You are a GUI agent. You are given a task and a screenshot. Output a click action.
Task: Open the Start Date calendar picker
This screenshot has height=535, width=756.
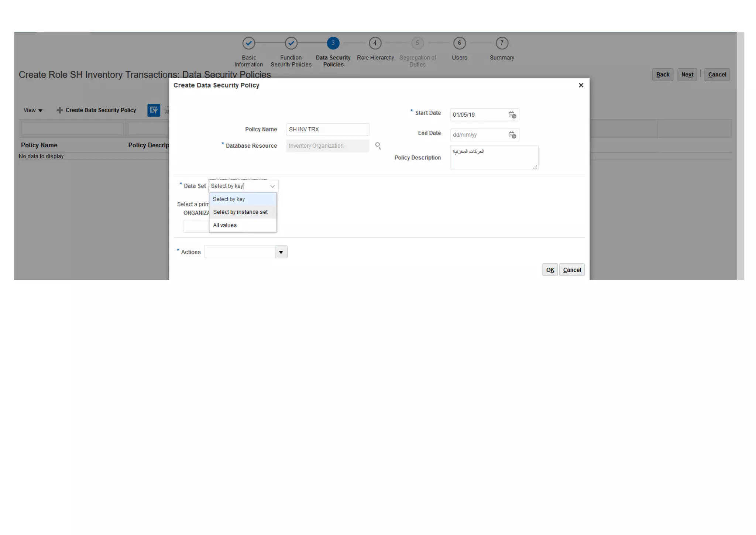click(x=512, y=115)
